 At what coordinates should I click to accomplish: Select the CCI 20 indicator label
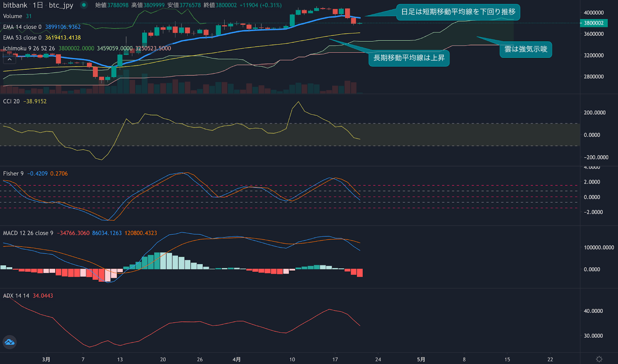coord(12,101)
